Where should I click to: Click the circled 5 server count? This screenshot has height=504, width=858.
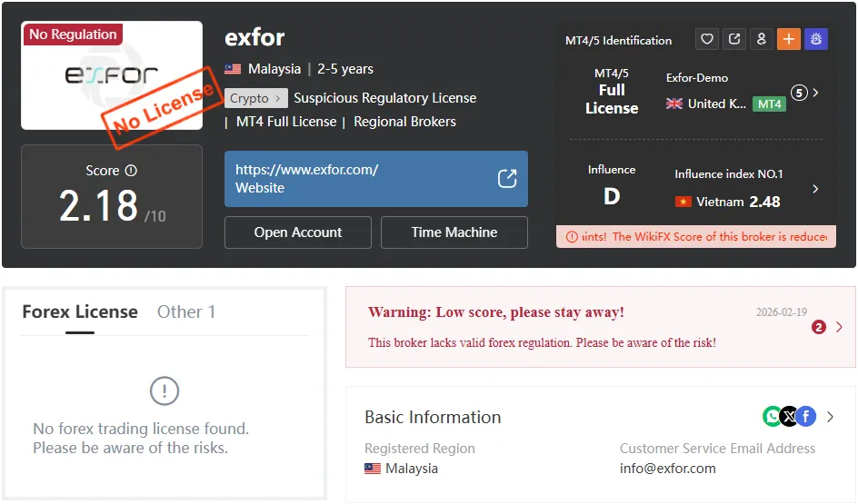tap(800, 93)
